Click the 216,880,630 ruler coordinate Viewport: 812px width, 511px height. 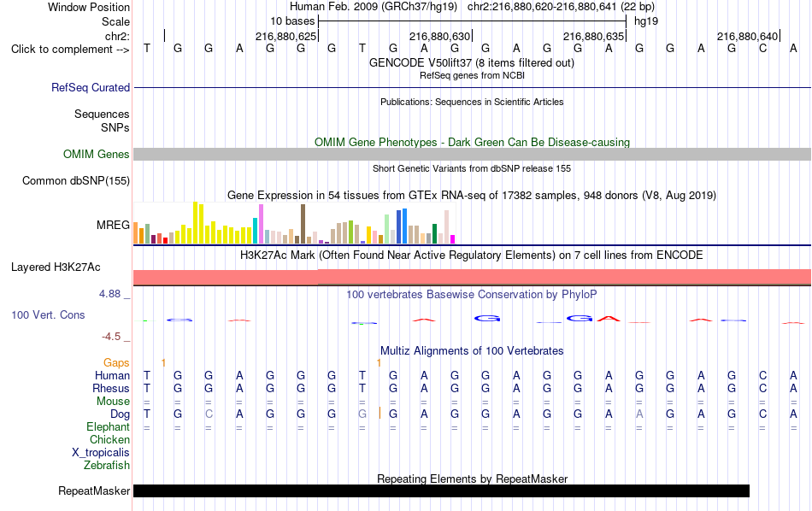pyautogui.click(x=439, y=36)
